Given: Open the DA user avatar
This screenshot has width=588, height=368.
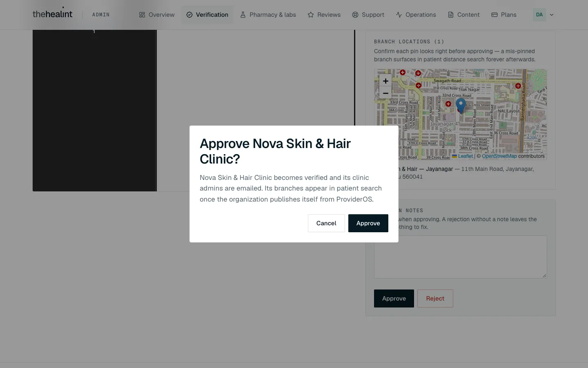Looking at the screenshot, I should 539,15.
